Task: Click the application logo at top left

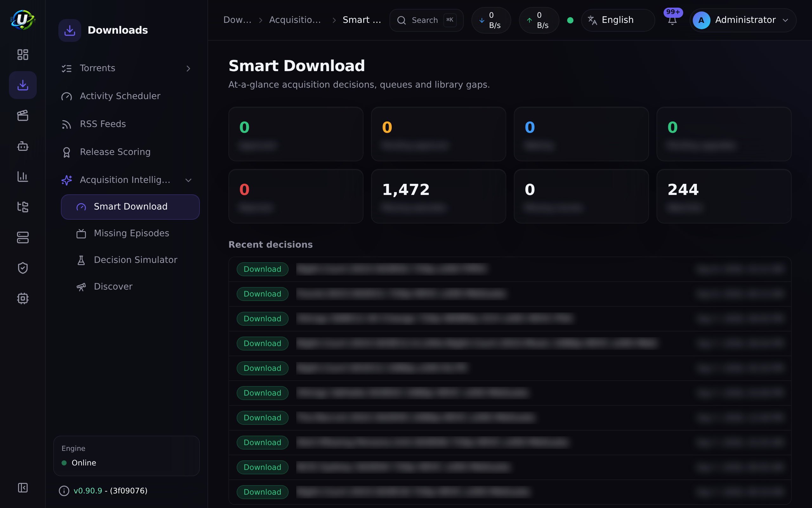Action: pos(23,20)
